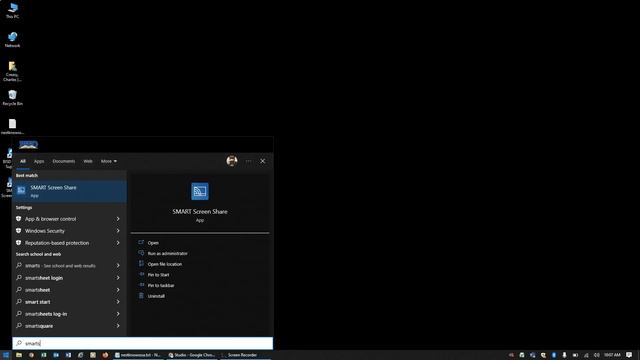Expand chevron beside smartsquare
Image resolution: width=640 pixels, height=360 pixels.
(x=118, y=326)
